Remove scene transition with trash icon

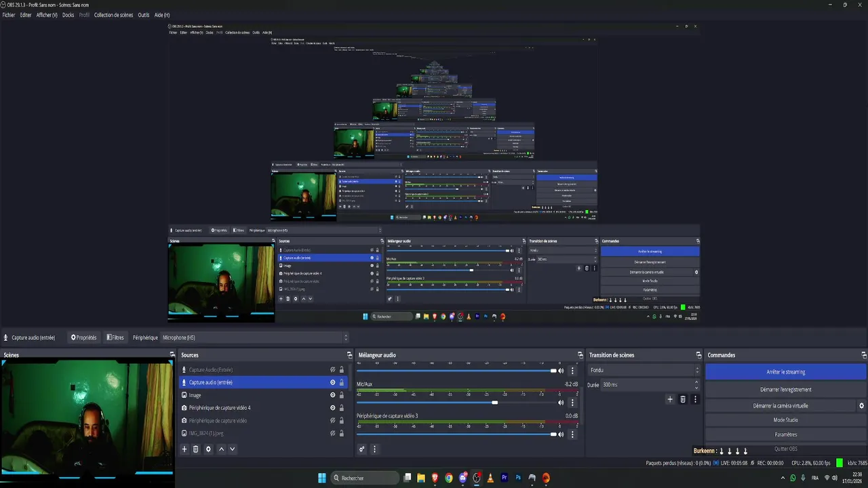click(683, 399)
